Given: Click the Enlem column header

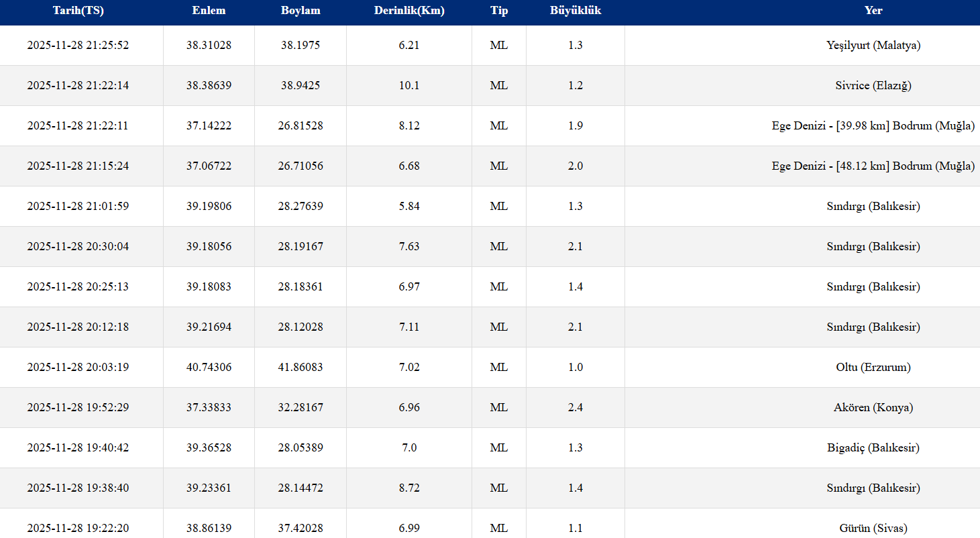Looking at the screenshot, I should coord(209,11).
